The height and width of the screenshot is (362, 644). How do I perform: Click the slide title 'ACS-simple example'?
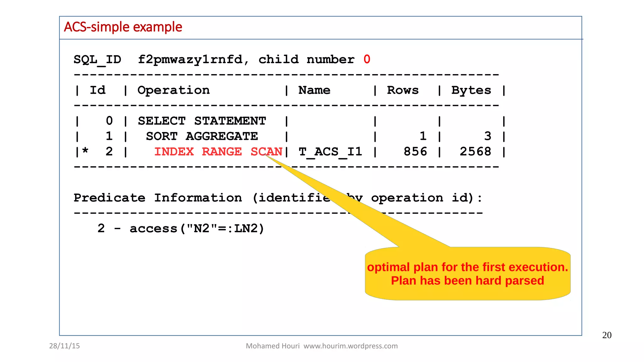pos(123,27)
